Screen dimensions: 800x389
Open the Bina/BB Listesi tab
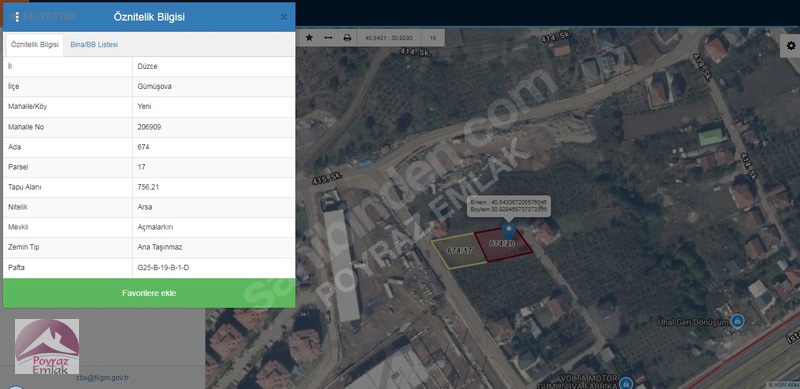pos(94,45)
